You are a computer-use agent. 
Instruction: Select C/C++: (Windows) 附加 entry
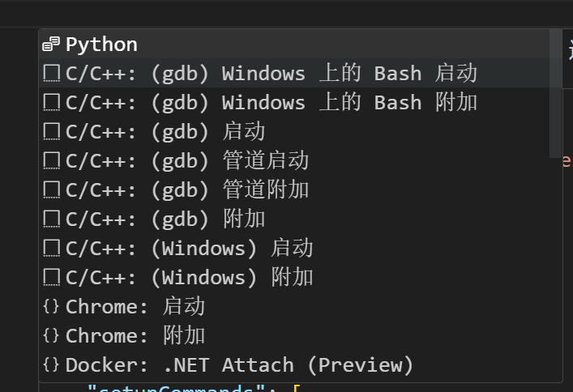(294, 278)
